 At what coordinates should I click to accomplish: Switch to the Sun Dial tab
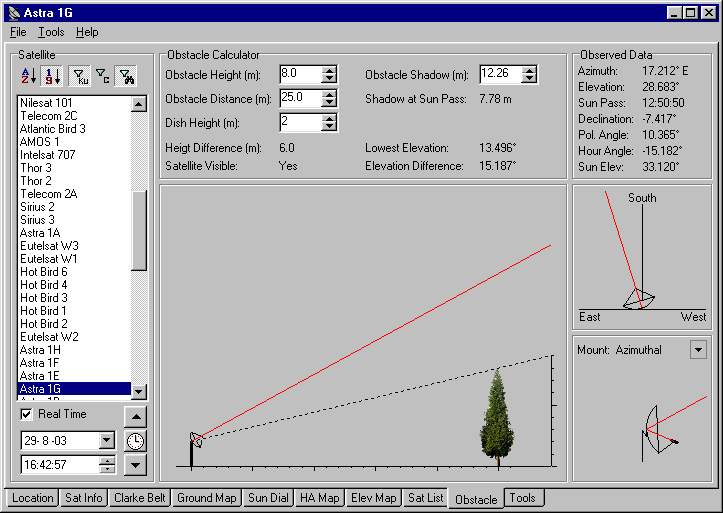(268, 498)
